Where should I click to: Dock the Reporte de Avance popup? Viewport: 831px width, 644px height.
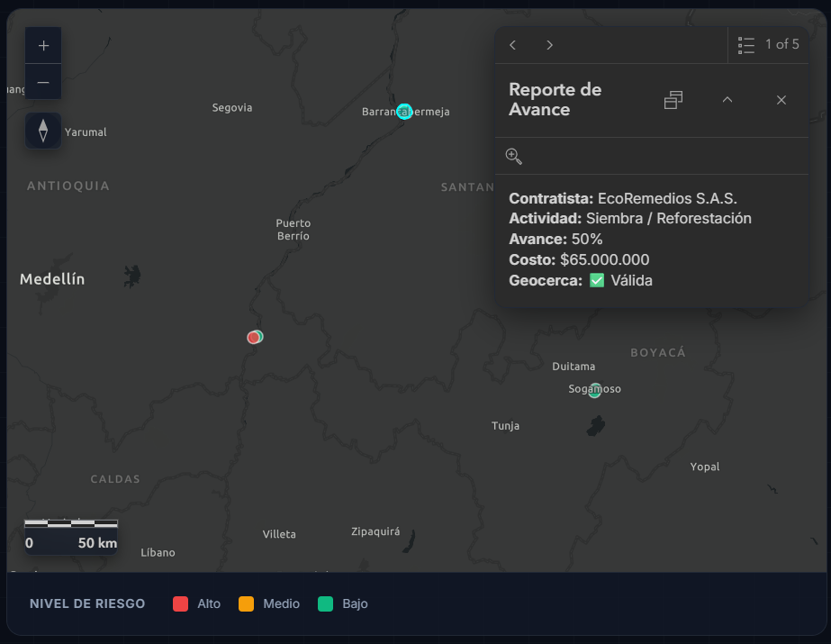(673, 100)
